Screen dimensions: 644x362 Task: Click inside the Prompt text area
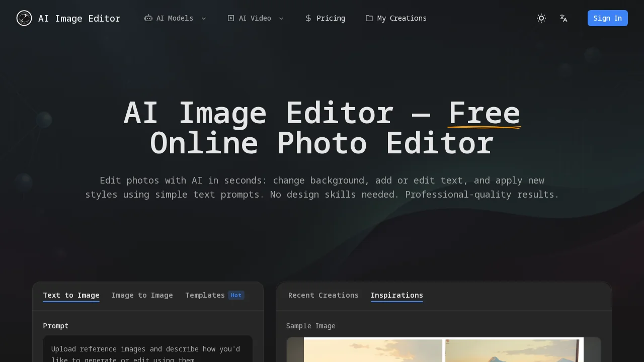148,352
